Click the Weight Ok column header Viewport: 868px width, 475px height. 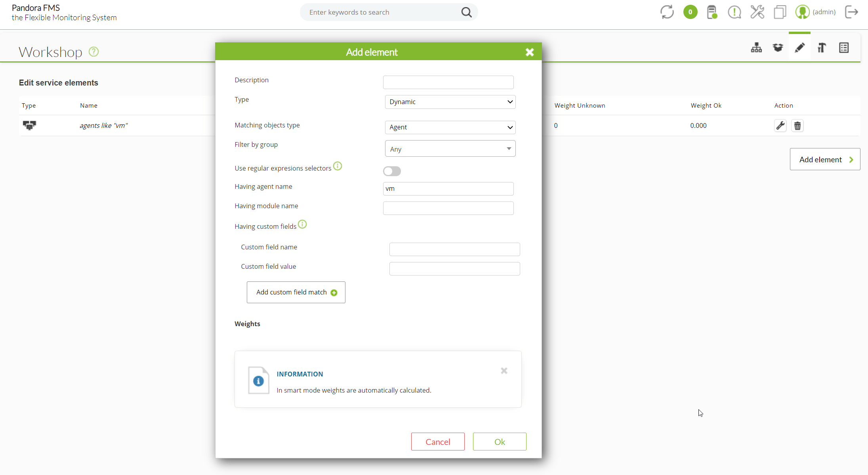tap(706, 105)
